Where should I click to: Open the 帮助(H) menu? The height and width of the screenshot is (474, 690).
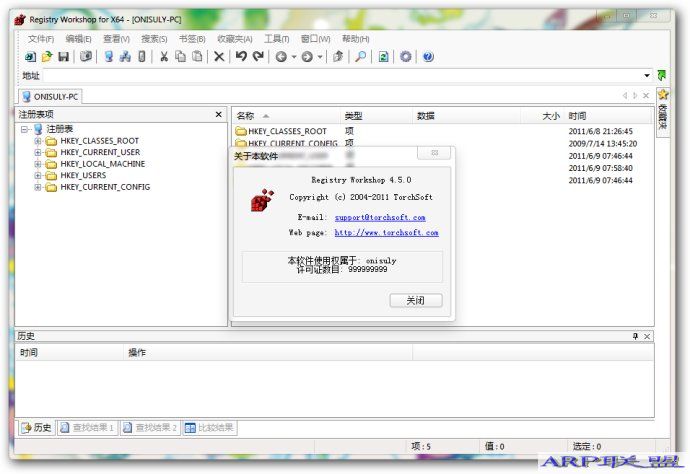tap(356, 39)
